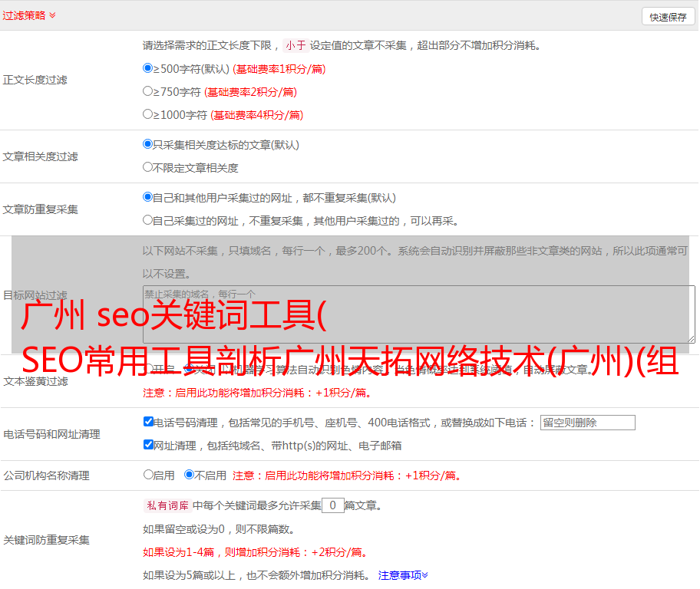Click the articles-per-keyword number field

click(x=332, y=505)
